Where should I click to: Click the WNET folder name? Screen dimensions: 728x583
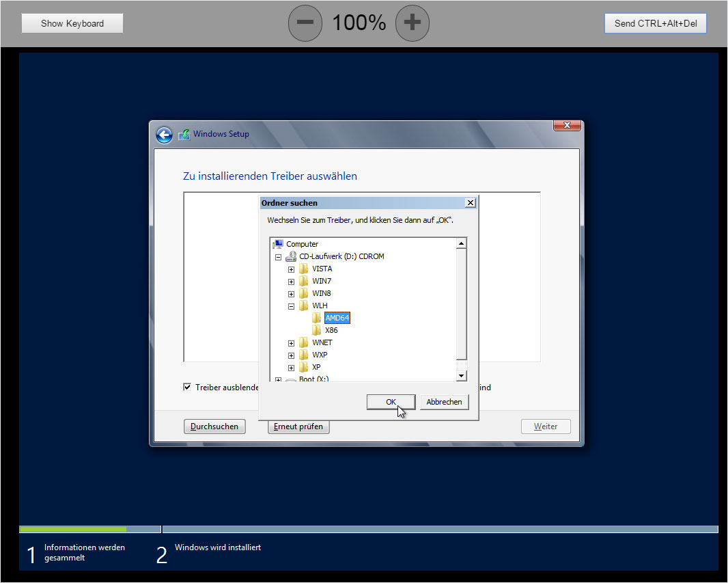(322, 342)
